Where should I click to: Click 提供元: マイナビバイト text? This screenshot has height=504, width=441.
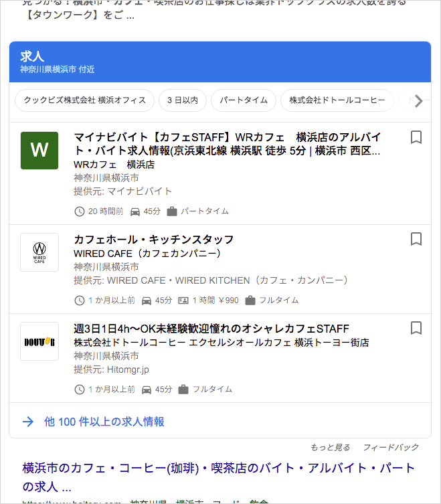(122, 191)
